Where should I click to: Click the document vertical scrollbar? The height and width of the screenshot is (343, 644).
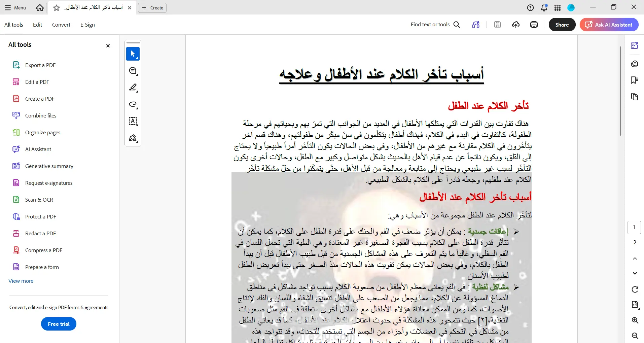621,91
